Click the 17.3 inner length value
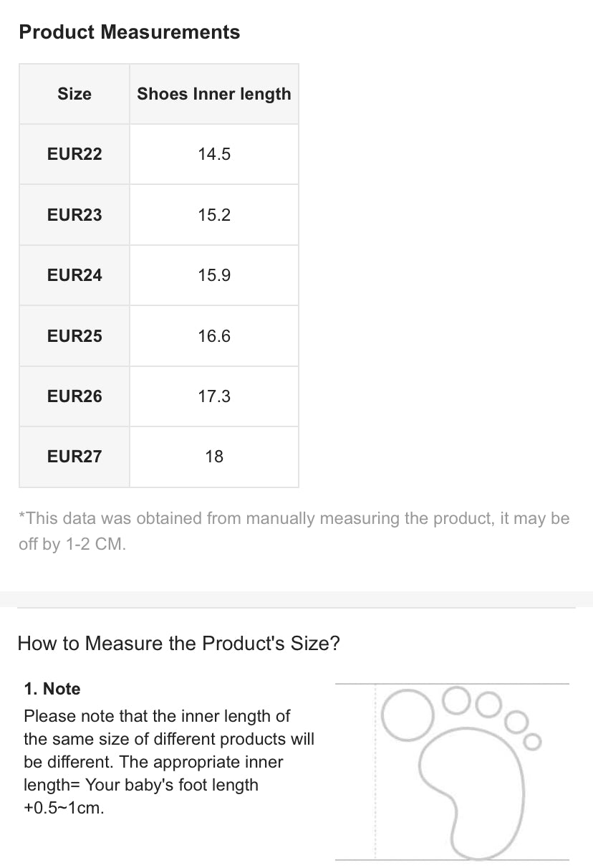This screenshot has width=593, height=868. (x=214, y=396)
